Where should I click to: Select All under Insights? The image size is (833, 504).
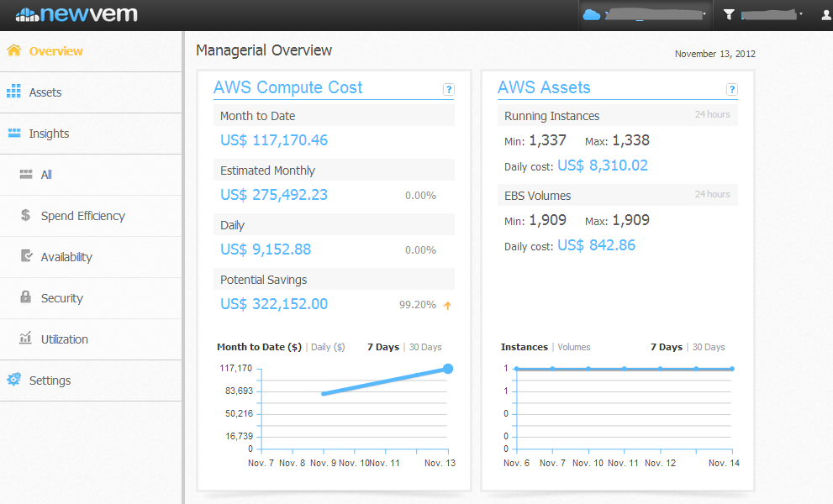(x=46, y=175)
